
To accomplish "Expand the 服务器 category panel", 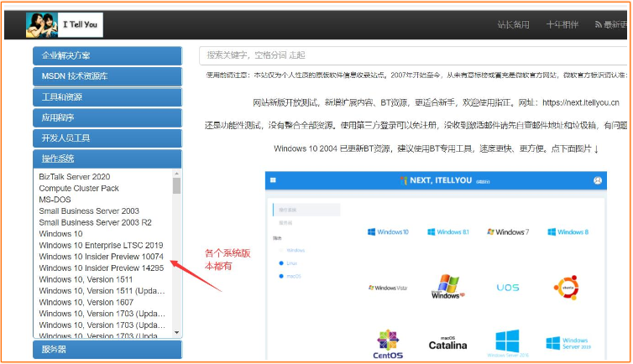I will point(107,349).
